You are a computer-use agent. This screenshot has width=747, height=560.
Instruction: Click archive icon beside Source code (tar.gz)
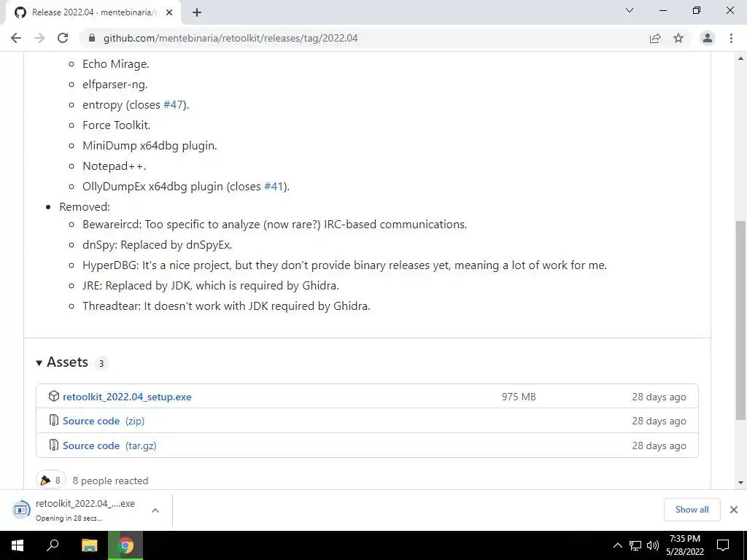[x=54, y=446]
